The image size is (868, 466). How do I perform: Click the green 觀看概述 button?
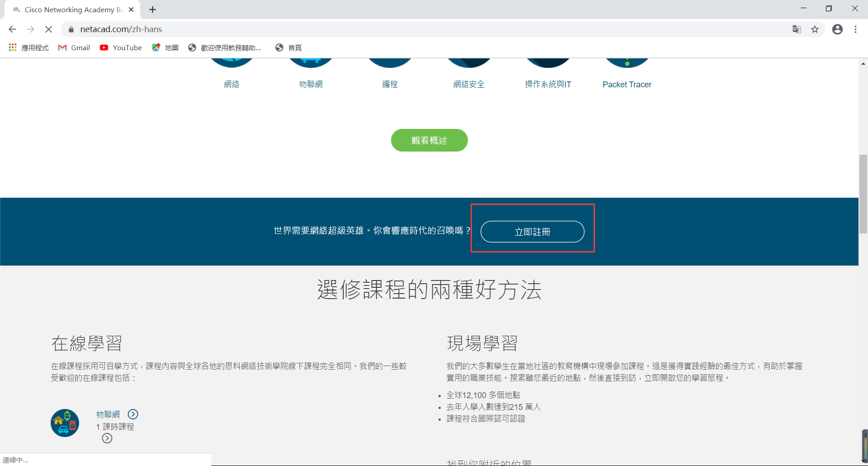click(429, 140)
